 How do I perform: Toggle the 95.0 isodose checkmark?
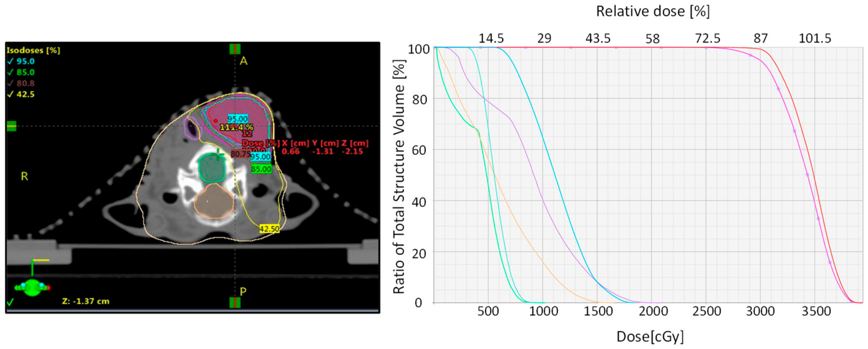[x=11, y=61]
